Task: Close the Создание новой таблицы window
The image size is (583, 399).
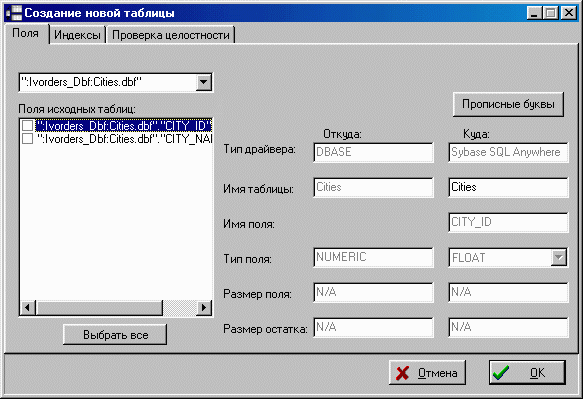Action: tap(568, 13)
